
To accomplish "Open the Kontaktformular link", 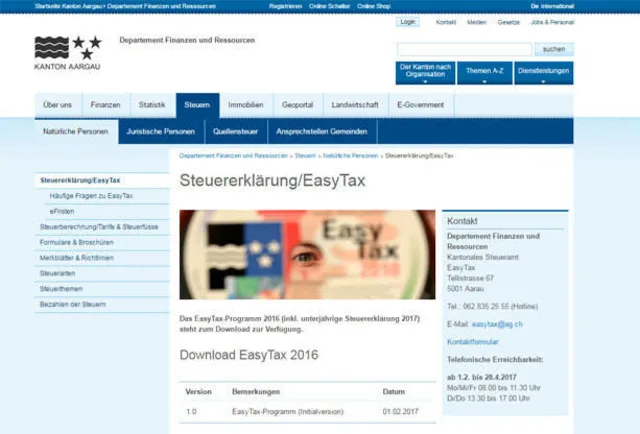I will (473, 342).
